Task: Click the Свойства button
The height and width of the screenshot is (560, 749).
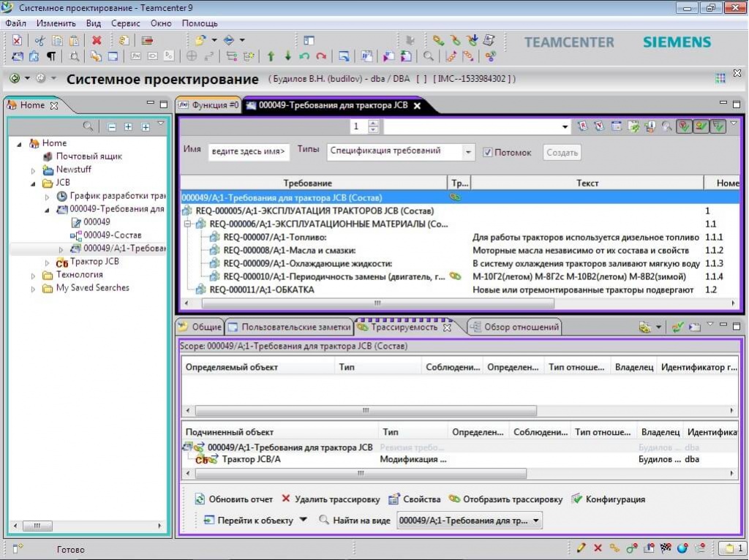Action: [414, 499]
